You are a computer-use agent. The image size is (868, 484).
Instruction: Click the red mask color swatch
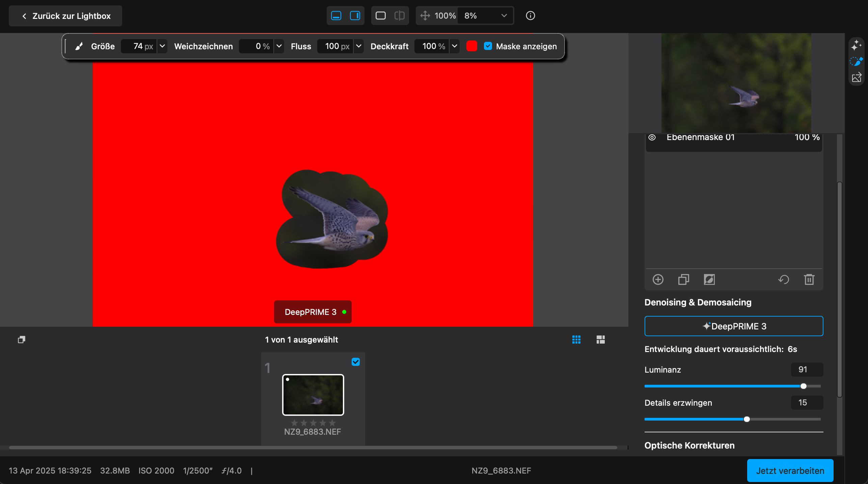point(471,46)
